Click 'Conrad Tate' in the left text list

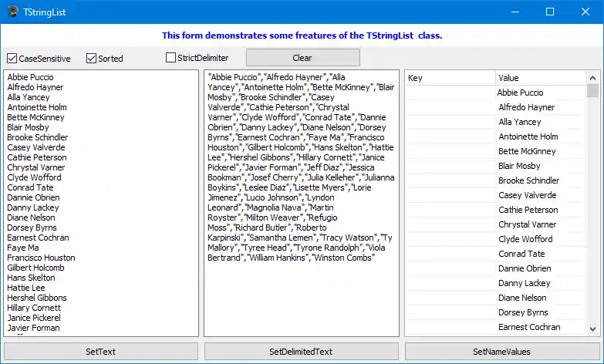pyautogui.click(x=30, y=187)
